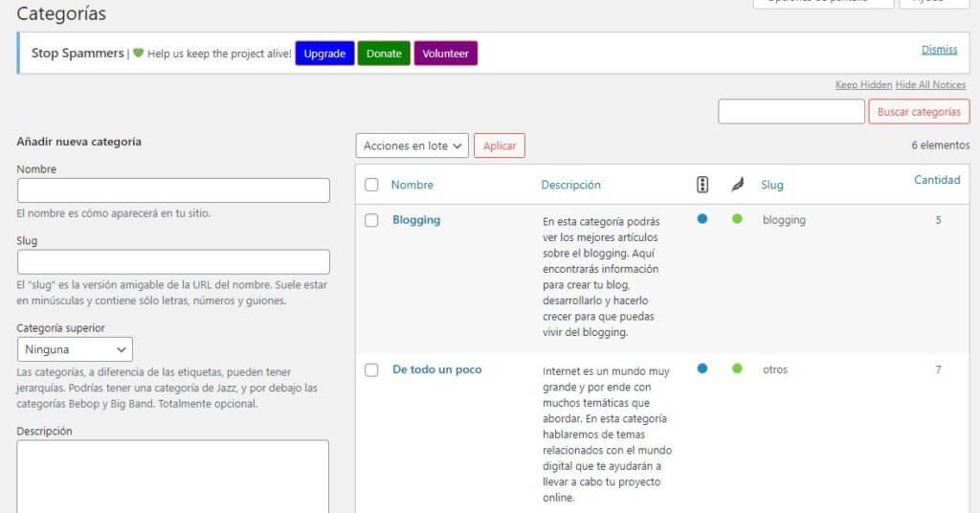The image size is (980, 513).
Task: Sort categories by Nombre column header
Action: 412,185
